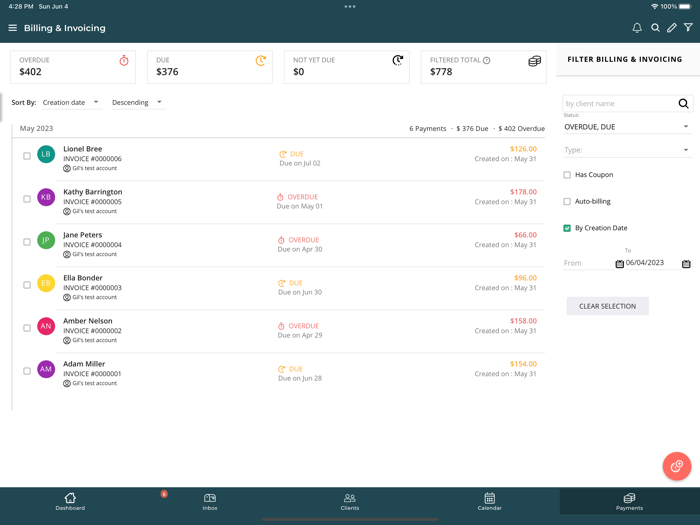Screen dimensions: 700x525
Task: Tap the $154.00 amount
Action: [x=523, y=364]
